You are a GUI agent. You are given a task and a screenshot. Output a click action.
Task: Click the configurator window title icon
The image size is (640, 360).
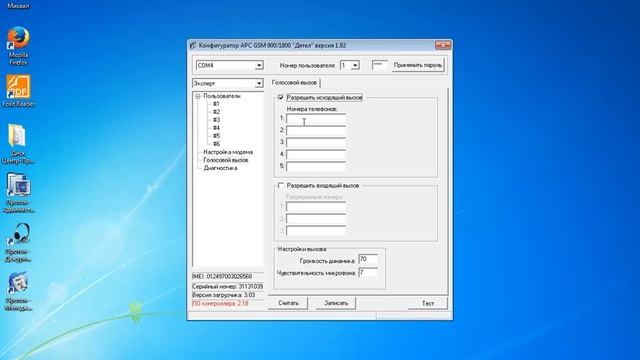(x=193, y=45)
